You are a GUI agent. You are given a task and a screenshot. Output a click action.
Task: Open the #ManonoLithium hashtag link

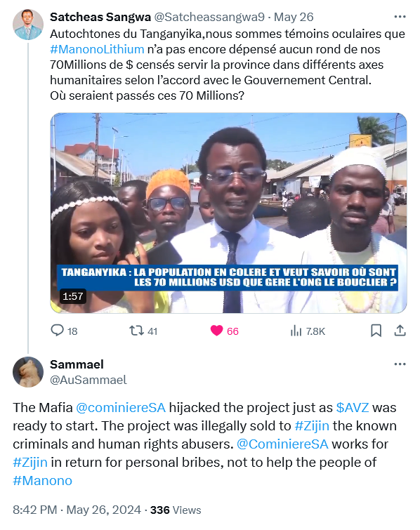click(x=97, y=49)
